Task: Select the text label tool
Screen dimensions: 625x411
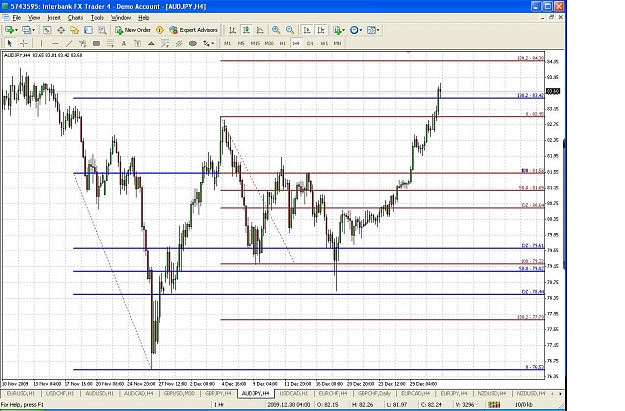Action: 138,43
